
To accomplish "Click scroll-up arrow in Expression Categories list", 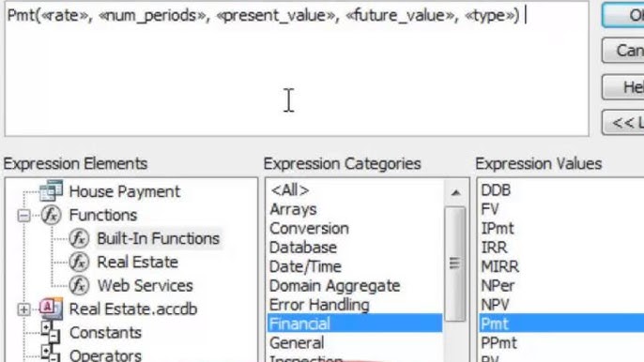I will tap(455, 192).
